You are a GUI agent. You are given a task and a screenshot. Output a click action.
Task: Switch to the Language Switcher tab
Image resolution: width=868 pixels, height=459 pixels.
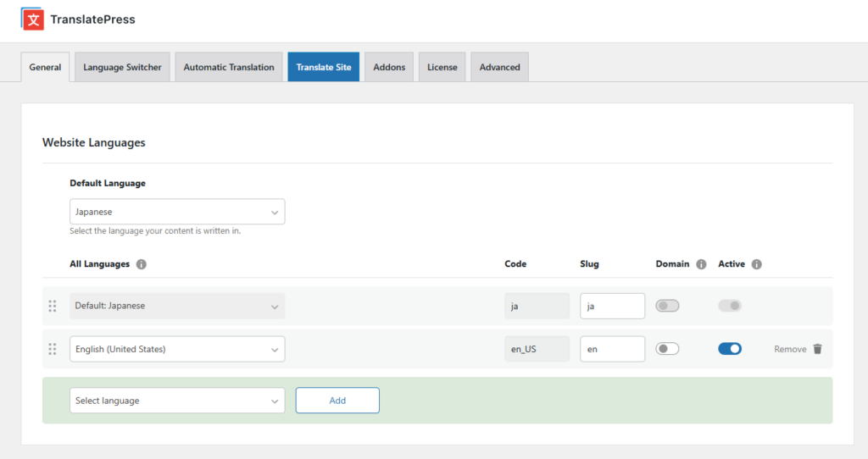pyautogui.click(x=122, y=68)
